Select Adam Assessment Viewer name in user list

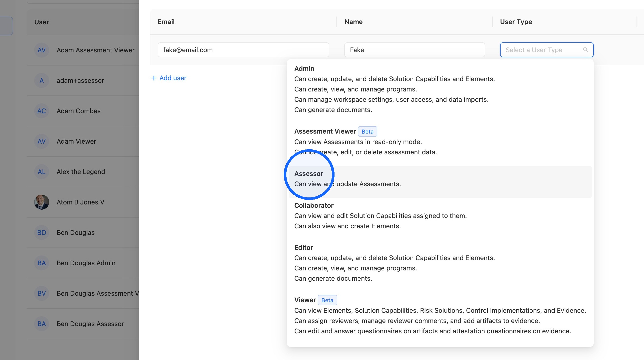point(95,50)
